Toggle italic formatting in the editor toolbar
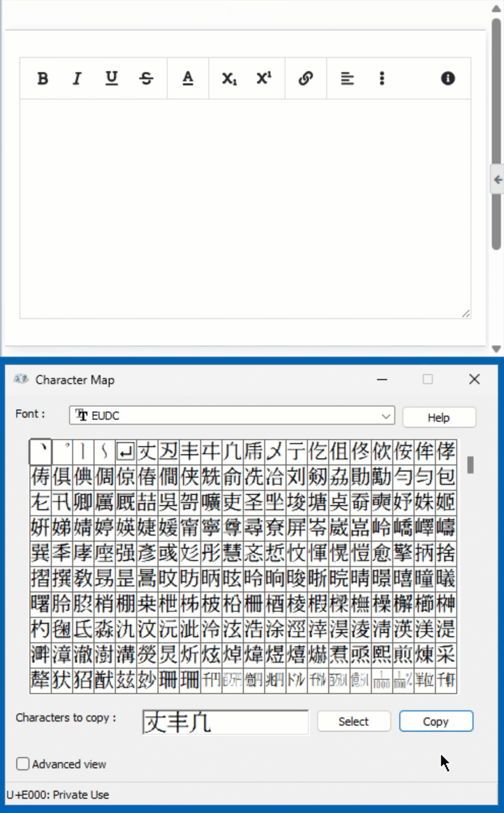The width and height of the screenshot is (504, 813). [77, 78]
